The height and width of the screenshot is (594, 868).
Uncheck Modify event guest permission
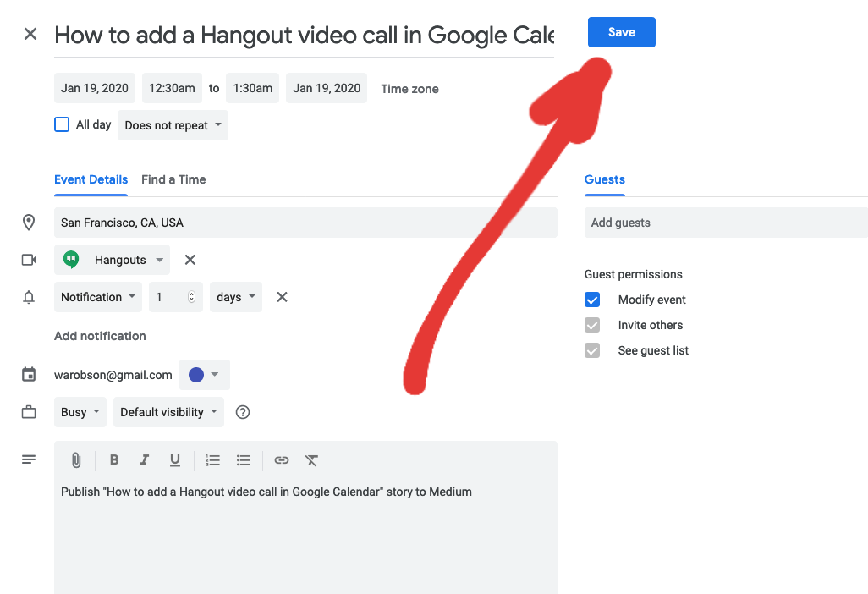(x=592, y=300)
